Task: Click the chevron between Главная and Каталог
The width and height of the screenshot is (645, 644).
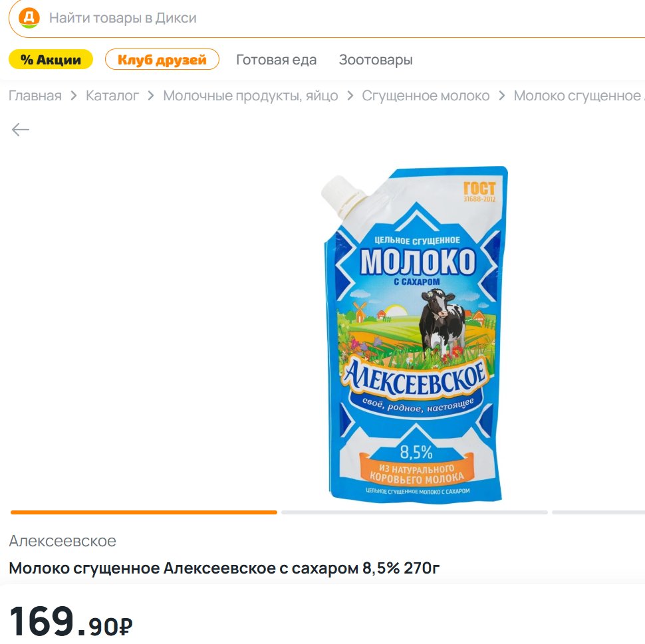Action: (x=74, y=96)
